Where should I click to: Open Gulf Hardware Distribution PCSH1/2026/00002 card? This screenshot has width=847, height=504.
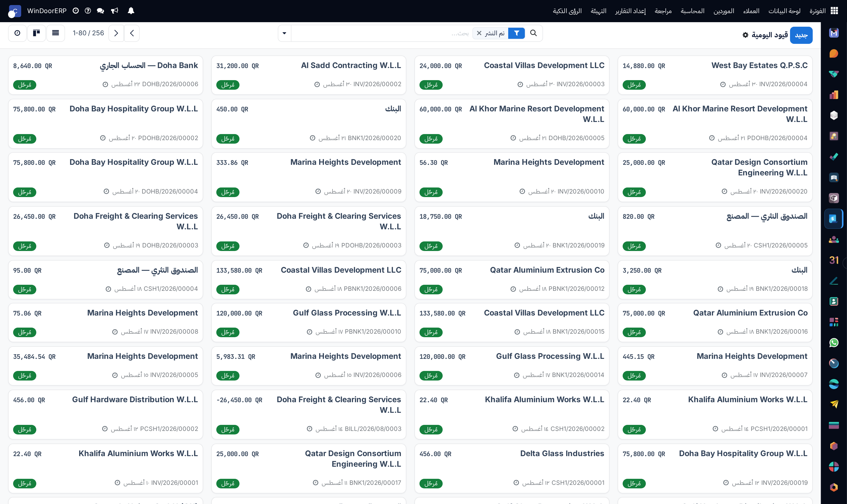click(105, 414)
